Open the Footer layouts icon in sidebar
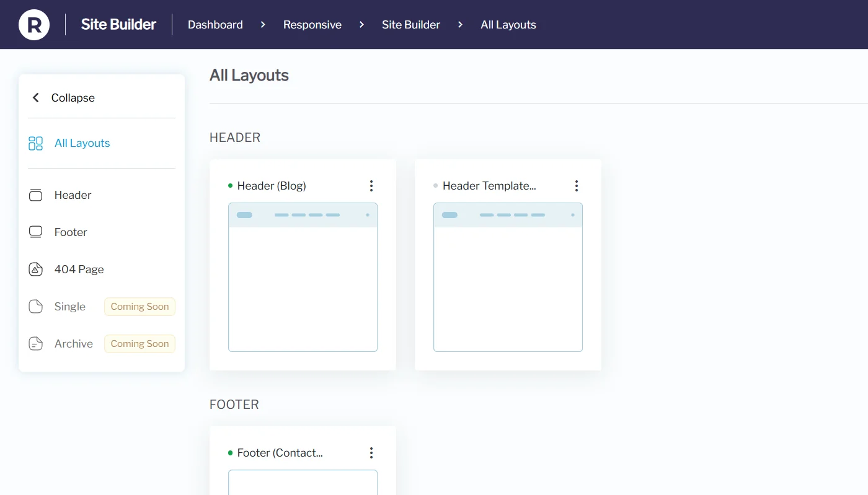Image resolution: width=868 pixels, height=495 pixels. point(36,232)
